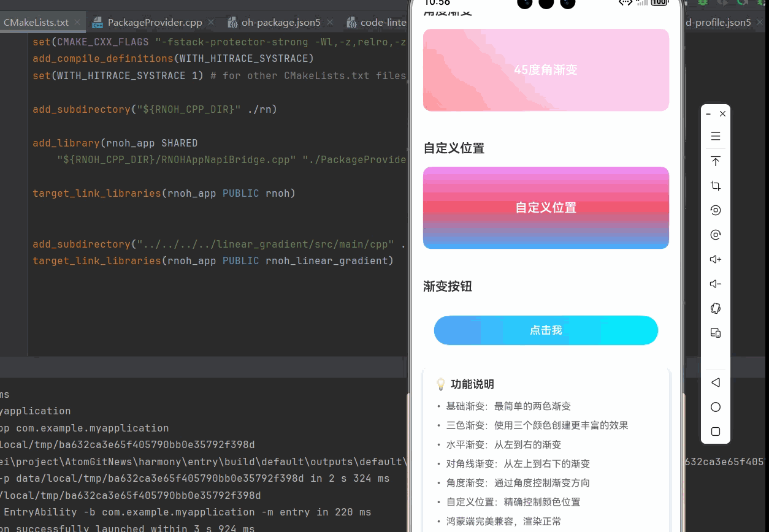Open the mirror toolbar hamburger menu

(x=716, y=136)
